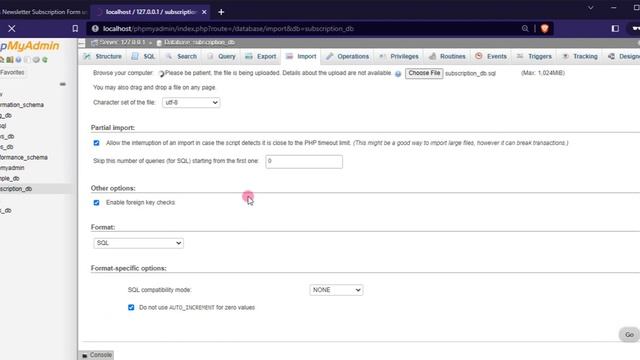This screenshot has width=640, height=360.
Task: Click the Choose File button
Action: (x=424, y=73)
